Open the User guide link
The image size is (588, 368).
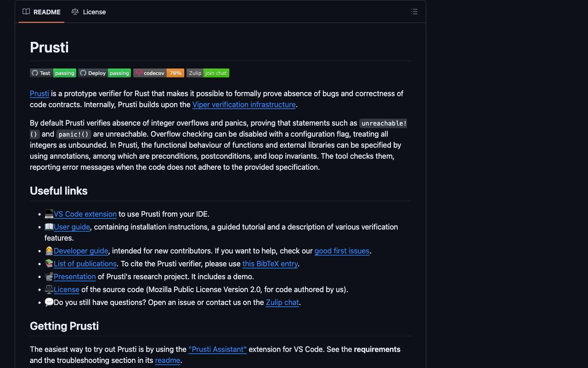pyautogui.click(x=72, y=227)
